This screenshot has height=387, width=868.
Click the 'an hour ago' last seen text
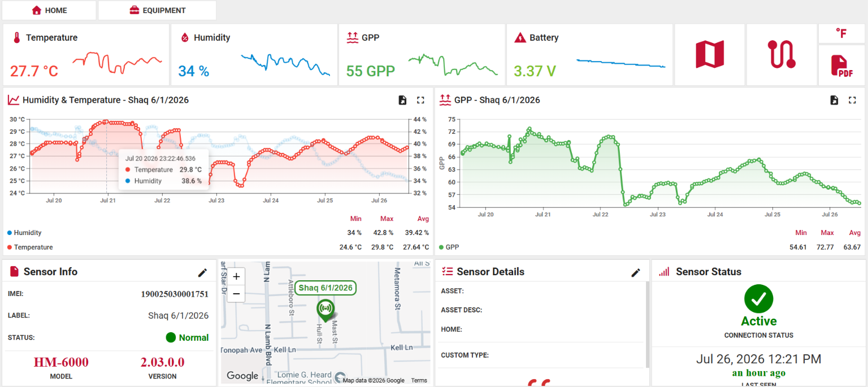click(x=758, y=373)
